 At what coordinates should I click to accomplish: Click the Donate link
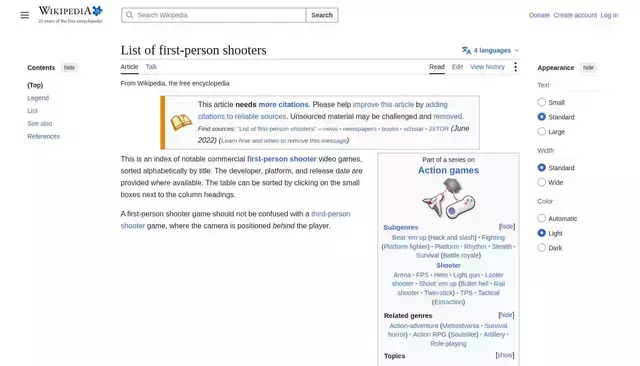click(x=539, y=15)
